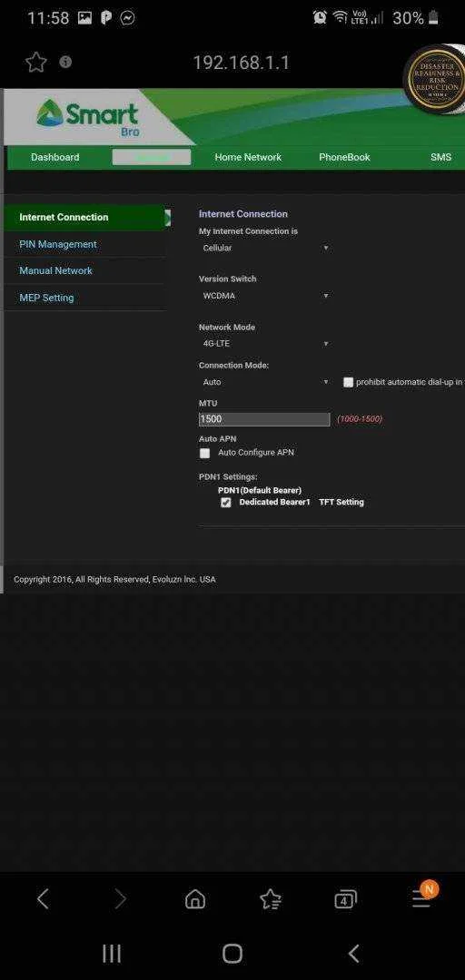This screenshot has height=980, width=465.
Task: Tap the 192.168.1.1 address bar
Action: 241,63
